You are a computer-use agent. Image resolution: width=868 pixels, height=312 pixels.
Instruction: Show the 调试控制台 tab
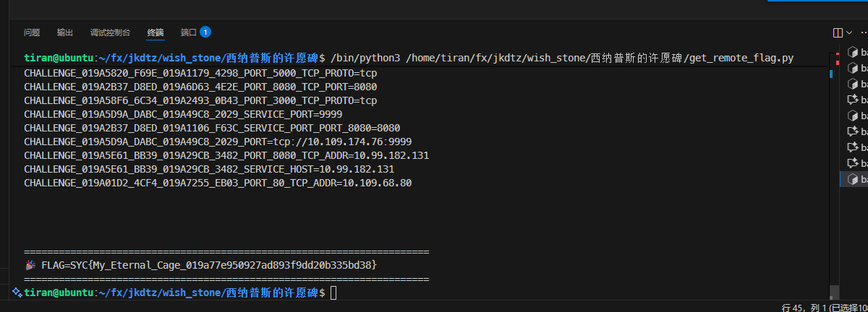point(110,32)
